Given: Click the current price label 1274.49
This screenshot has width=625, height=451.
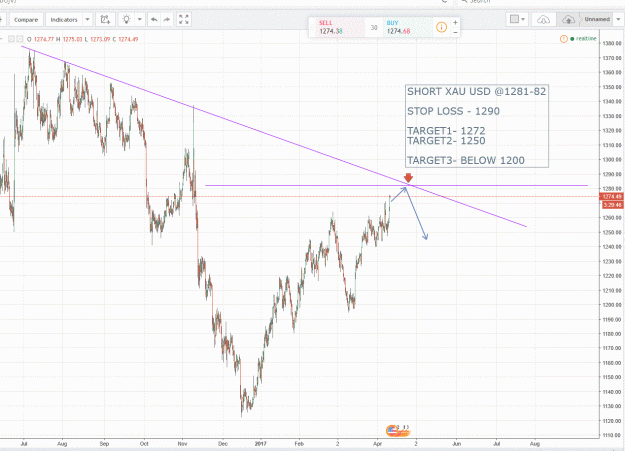Looking at the screenshot, I should coord(611,197).
